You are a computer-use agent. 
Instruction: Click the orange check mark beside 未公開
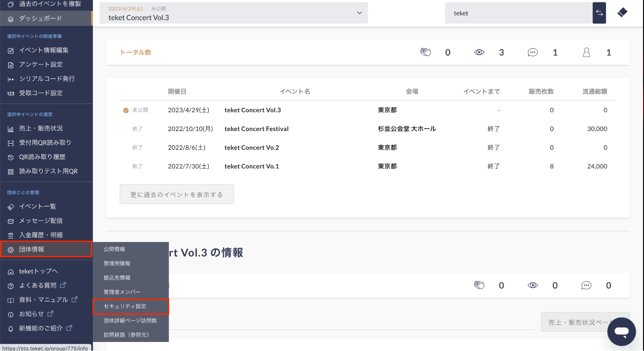pyautogui.click(x=126, y=110)
